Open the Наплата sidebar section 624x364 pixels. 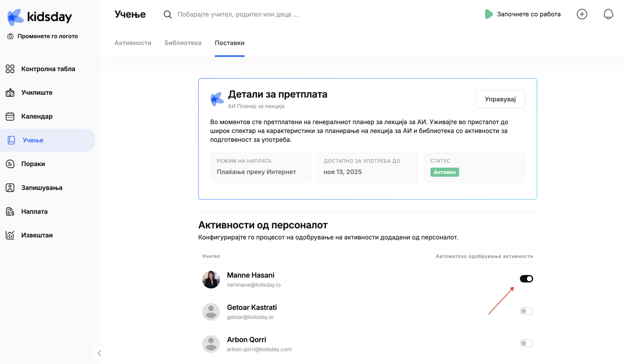(x=34, y=211)
